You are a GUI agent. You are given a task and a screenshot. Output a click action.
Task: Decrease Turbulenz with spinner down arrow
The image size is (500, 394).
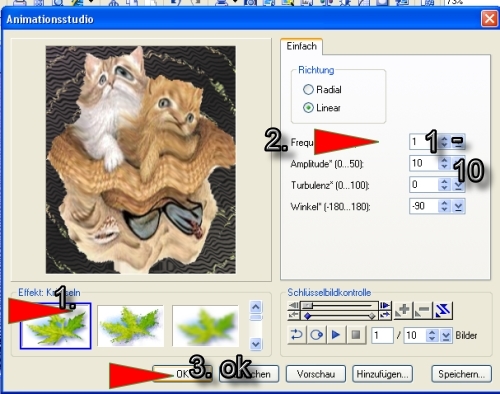click(444, 188)
